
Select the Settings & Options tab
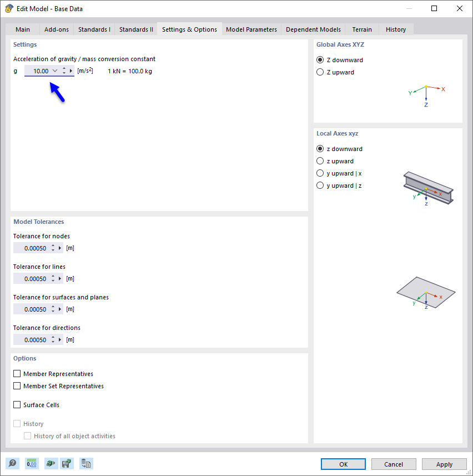coord(189,29)
